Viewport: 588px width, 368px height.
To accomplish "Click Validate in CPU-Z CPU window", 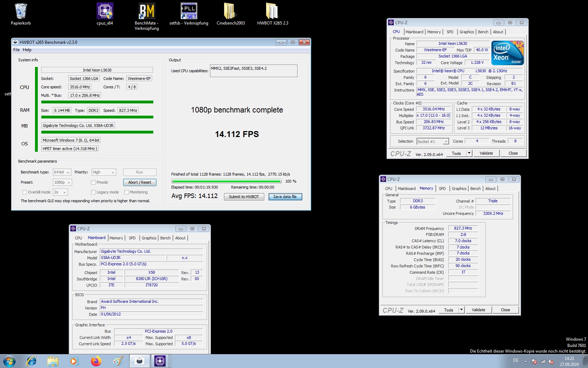I will pyautogui.click(x=486, y=153).
